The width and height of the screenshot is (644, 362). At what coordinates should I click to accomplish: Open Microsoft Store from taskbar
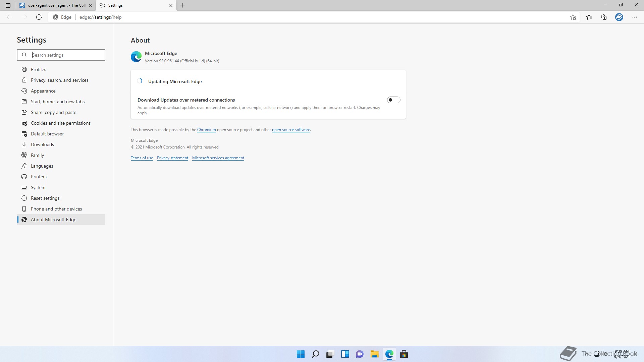coord(404,354)
